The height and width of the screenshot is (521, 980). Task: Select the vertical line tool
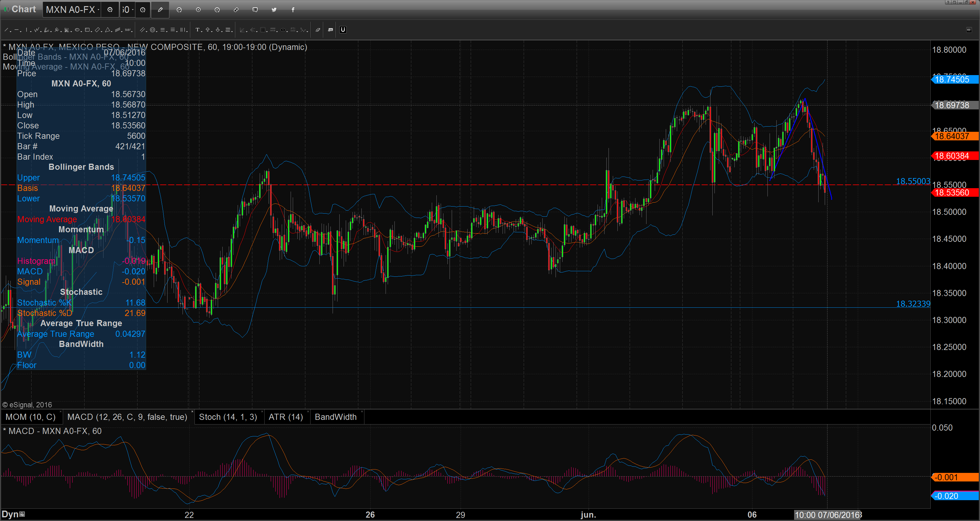(27, 30)
